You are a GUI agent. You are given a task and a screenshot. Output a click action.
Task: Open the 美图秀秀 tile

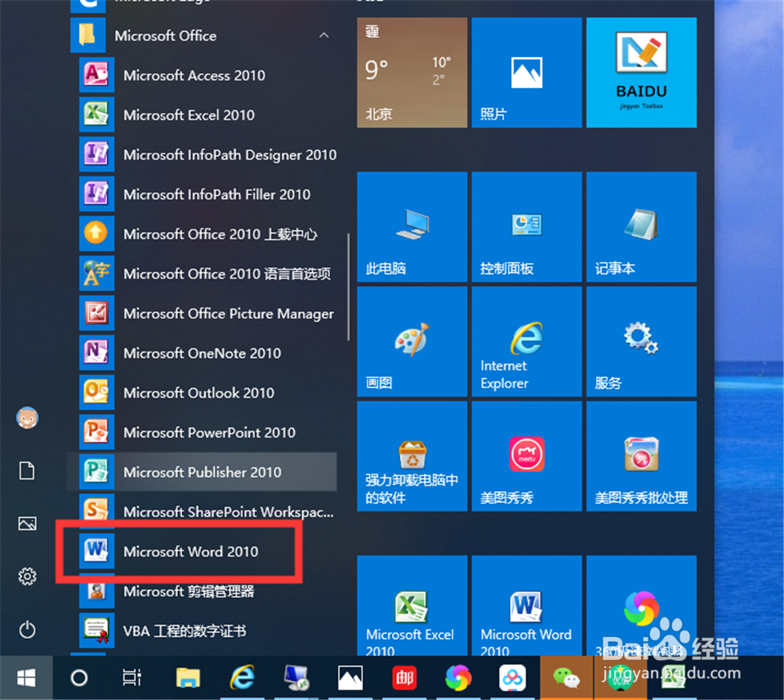coord(527,456)
